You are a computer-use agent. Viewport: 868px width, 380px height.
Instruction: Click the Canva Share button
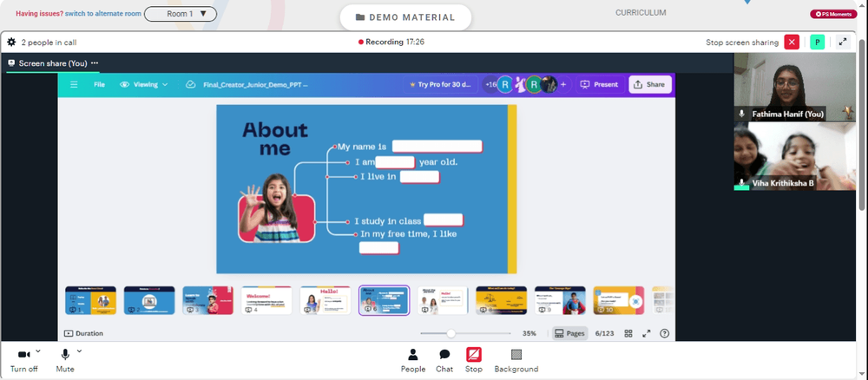(x=650, y=85)
